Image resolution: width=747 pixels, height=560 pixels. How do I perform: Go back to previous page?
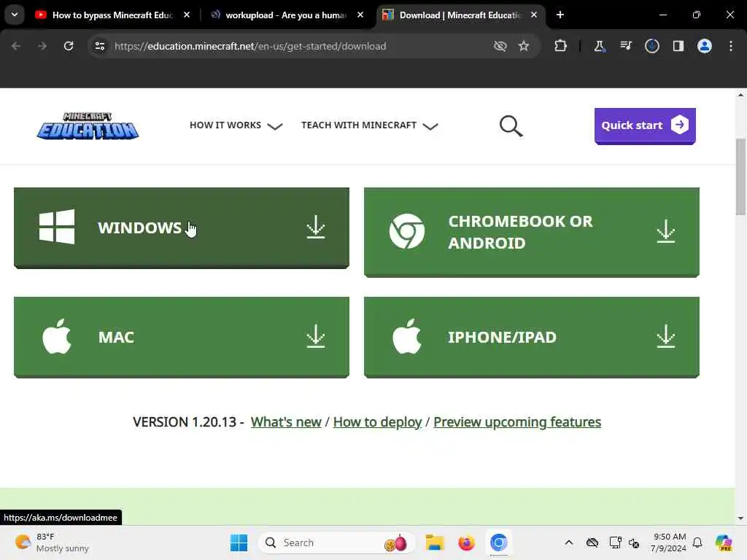[x=16, y=46]
